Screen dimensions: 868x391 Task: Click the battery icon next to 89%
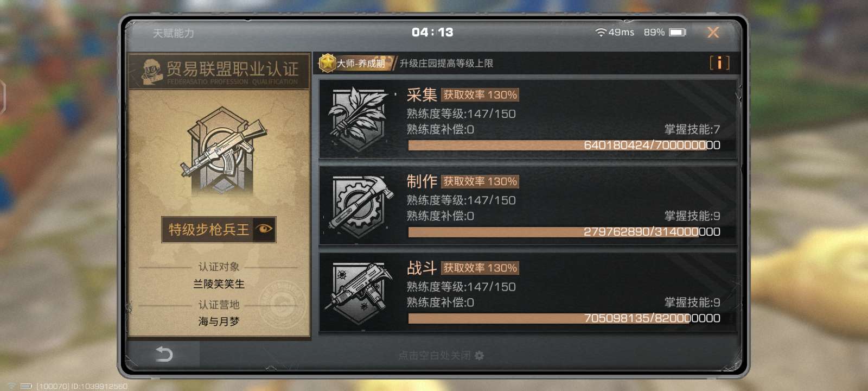[x=678, y=33]
